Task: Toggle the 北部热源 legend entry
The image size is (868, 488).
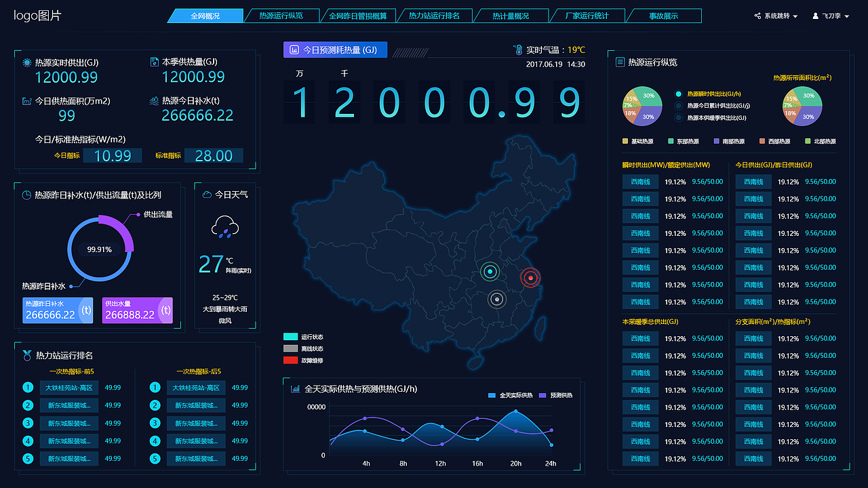Action: pos(820,142)
